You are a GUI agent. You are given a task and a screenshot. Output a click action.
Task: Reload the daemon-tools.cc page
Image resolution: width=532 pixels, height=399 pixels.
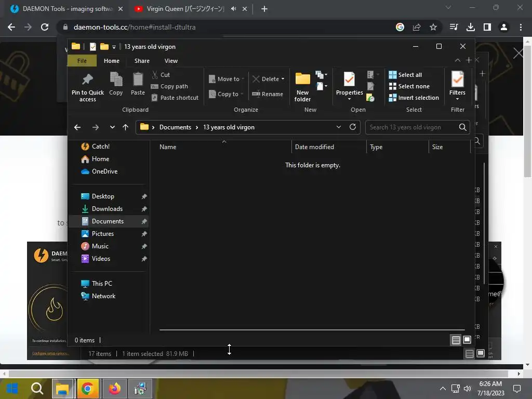point(45,27)
